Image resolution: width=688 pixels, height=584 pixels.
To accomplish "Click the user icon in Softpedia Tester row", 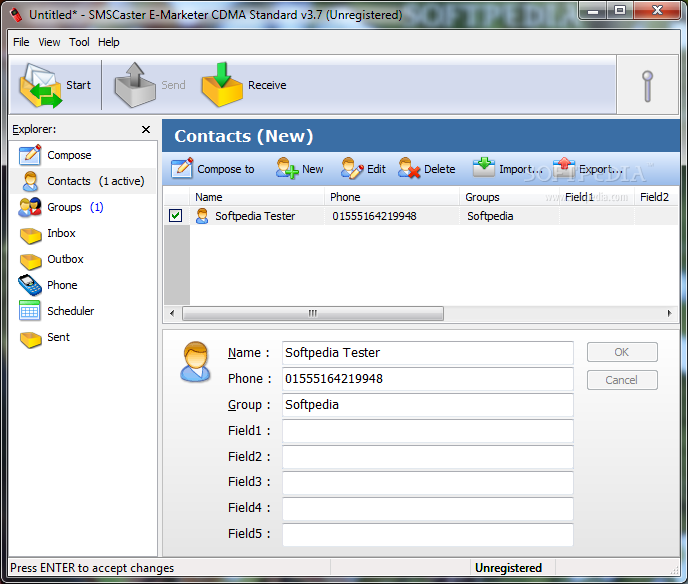I will (202, 216).
